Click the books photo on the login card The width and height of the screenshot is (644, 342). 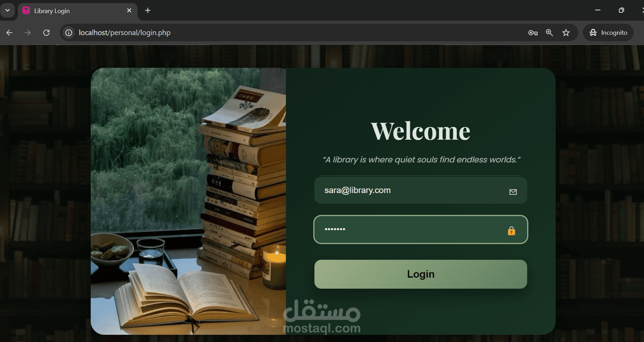[x=188, y=201]
